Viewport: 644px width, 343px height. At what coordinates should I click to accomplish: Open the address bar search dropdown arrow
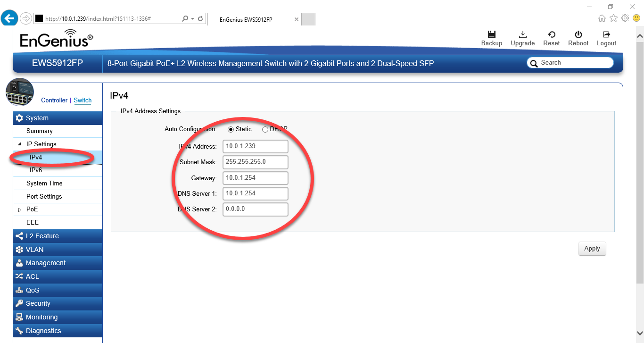tap(192, 19)
